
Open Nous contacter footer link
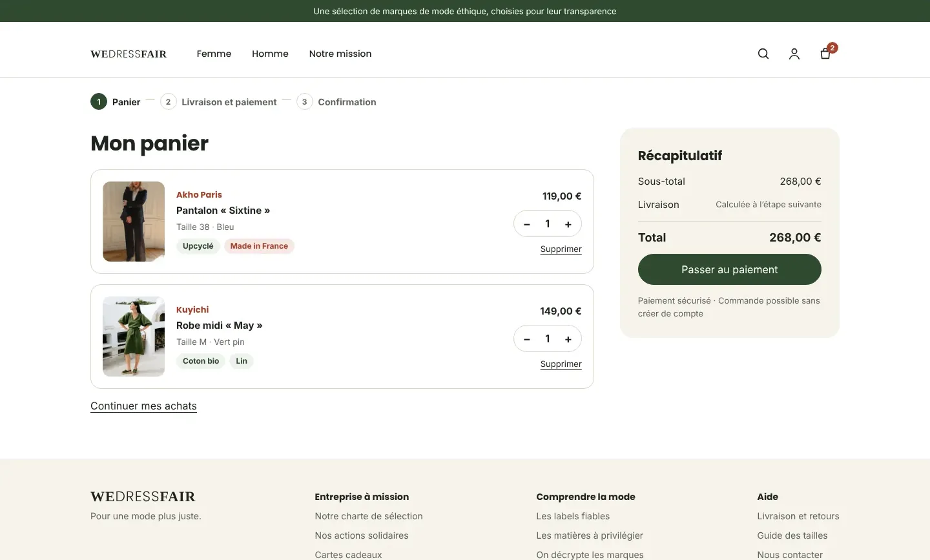pos(790,555)
